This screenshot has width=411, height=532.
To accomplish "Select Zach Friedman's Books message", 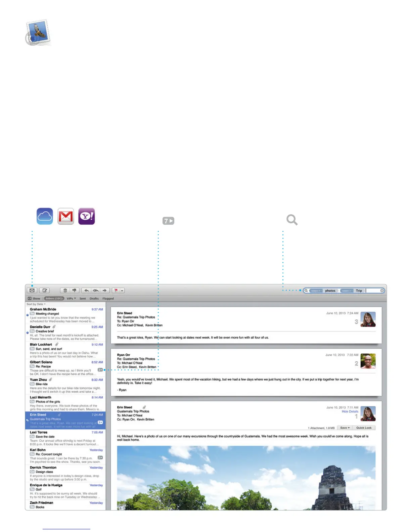I will point(65,505).
